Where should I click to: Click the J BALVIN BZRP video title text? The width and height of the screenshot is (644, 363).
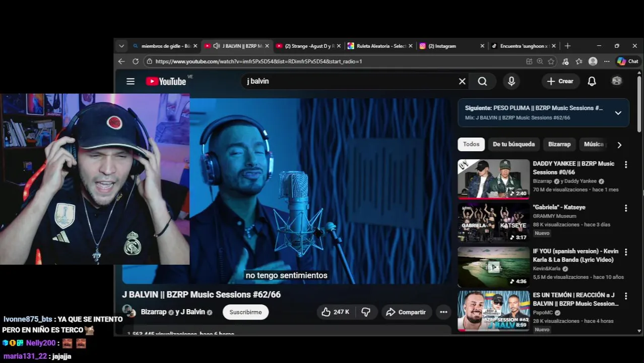pos(201,294)
